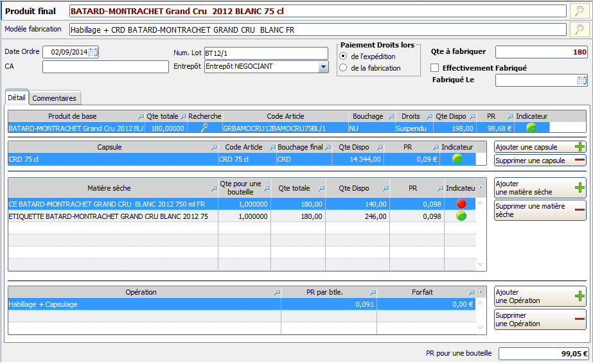
Task: Click the Droits column search icon
Action: tap(429, 116)
